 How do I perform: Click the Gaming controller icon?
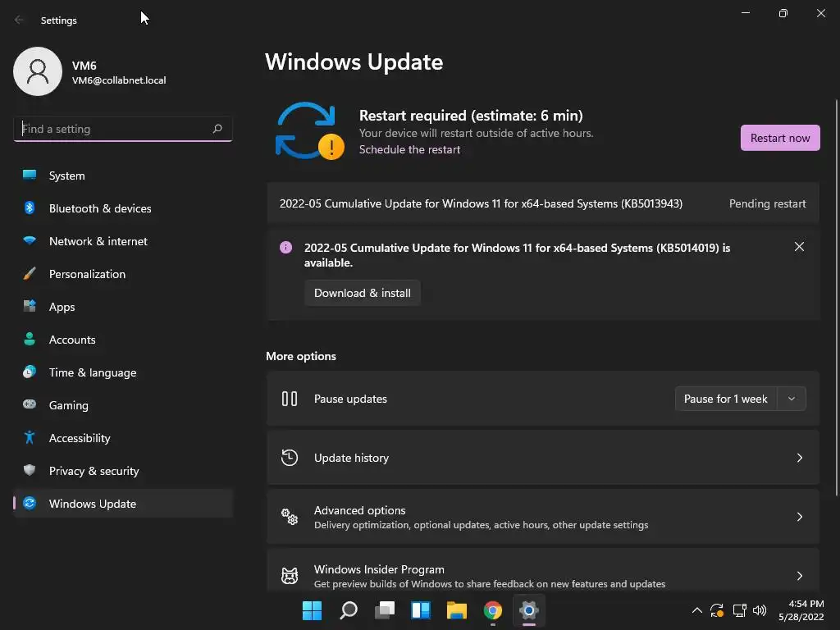click(x=30, y=404)
